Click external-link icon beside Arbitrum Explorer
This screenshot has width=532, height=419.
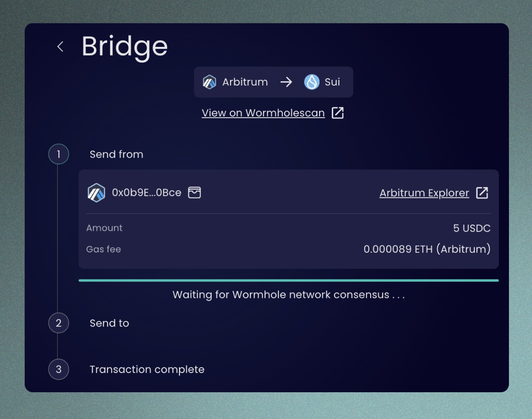coord(482,193)
